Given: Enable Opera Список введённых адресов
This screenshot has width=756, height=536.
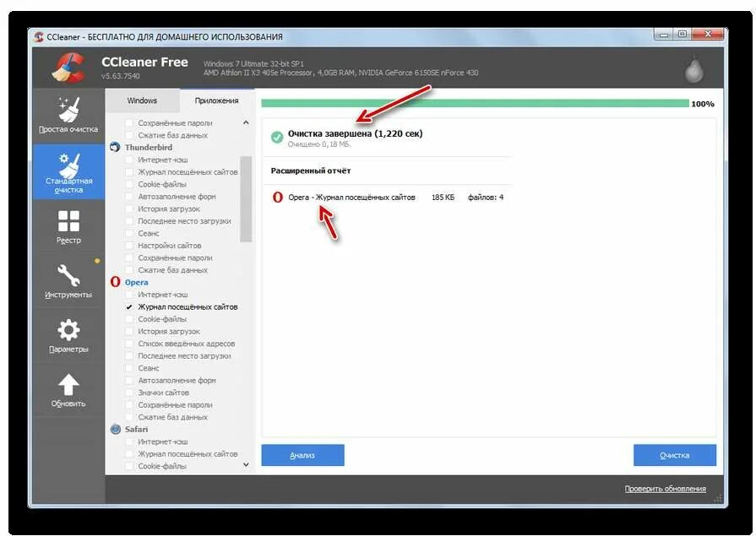Looking at the screenshot, I should (128, 344).
